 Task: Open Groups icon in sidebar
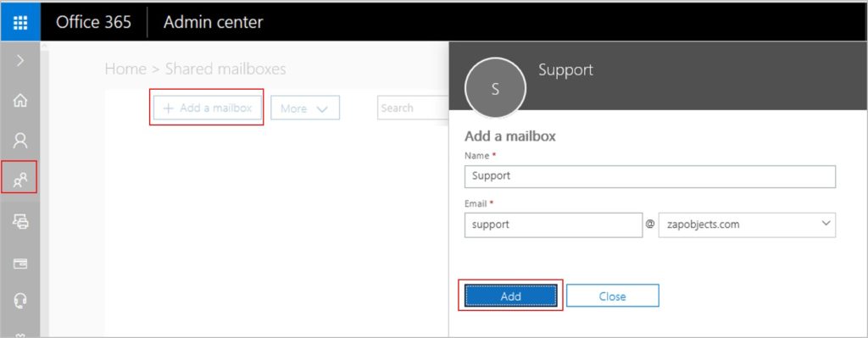tap(20, 180)
